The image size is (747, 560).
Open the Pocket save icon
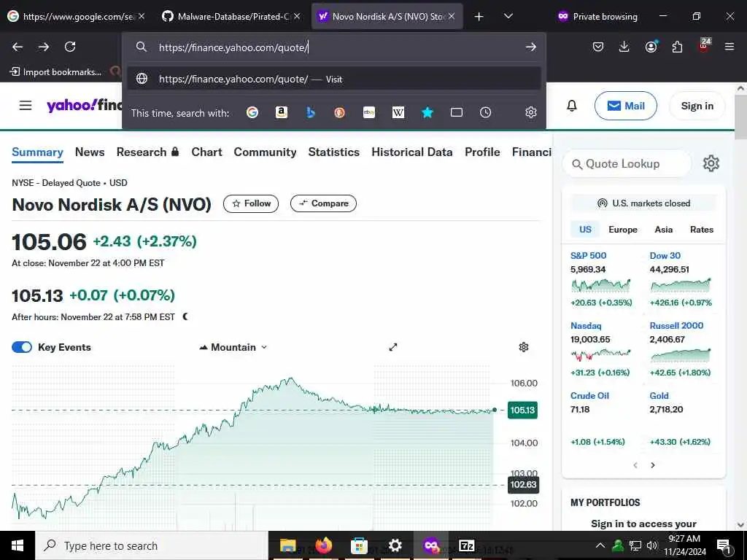click(598, 47)
